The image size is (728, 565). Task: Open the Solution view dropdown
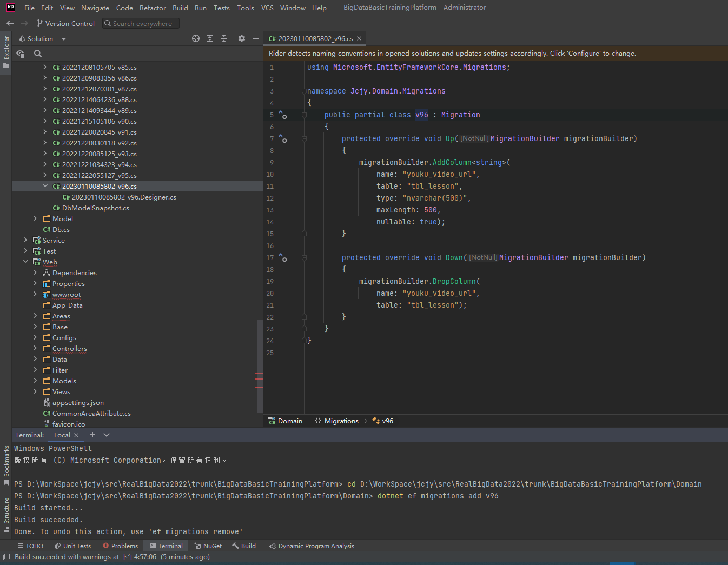63,38
